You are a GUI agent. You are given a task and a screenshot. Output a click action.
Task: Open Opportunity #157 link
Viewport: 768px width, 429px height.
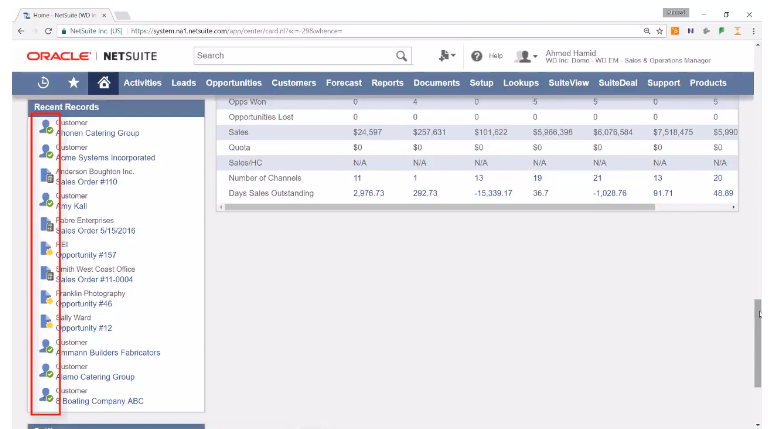coord(86,255)
